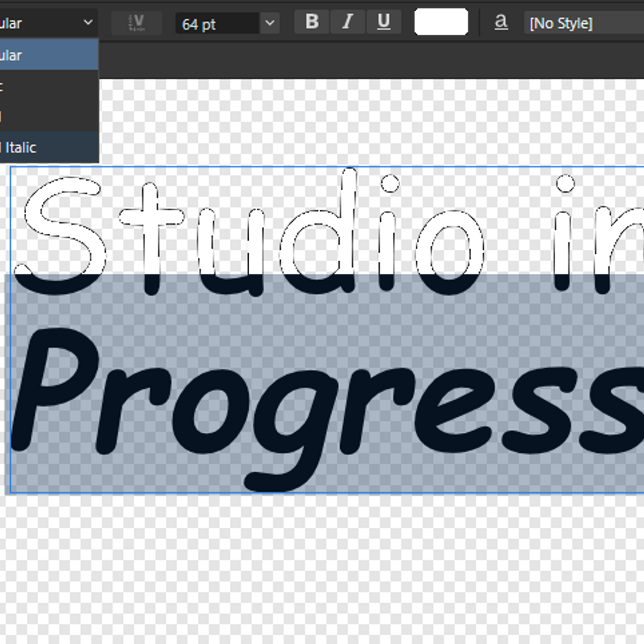Expand the 64 pt font size dropdown arrow

pos(270,23)
